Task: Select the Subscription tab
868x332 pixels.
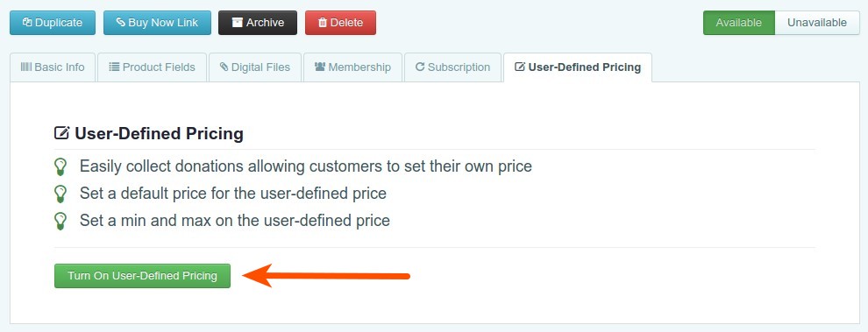Action: click(x=452, y=67)
